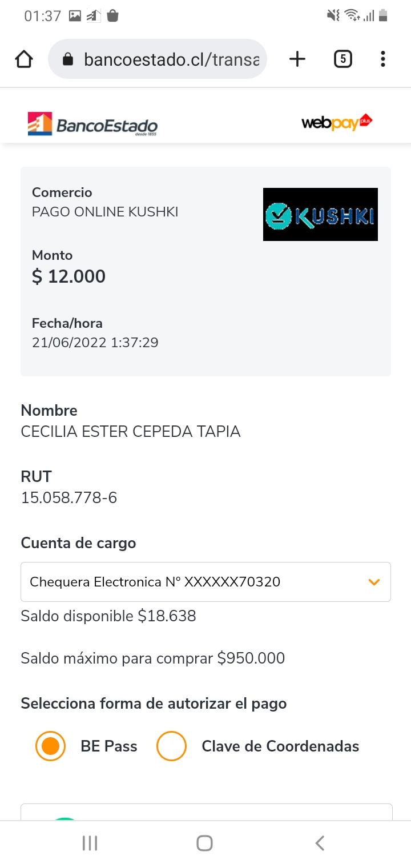Screen dimensions: 411x868
Task: Open the Cuenta de cargo account dropdown
Action: [x=205, y=582]
